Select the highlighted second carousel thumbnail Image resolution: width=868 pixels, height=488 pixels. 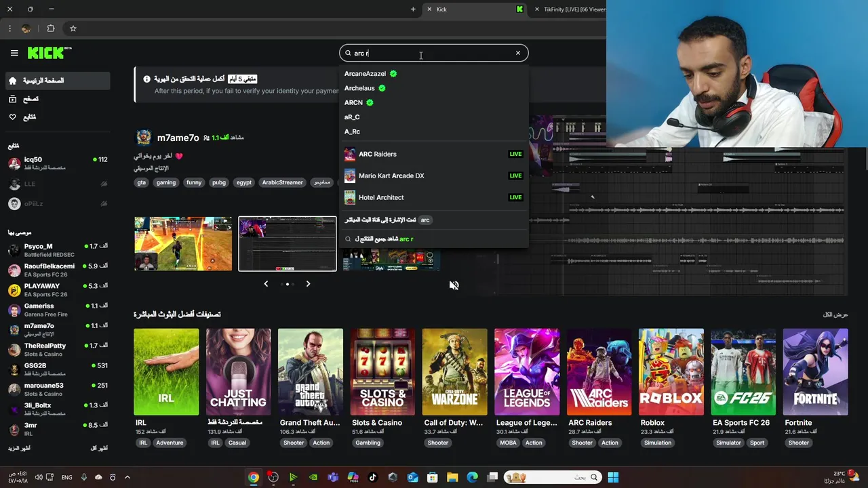pos(288,244)
